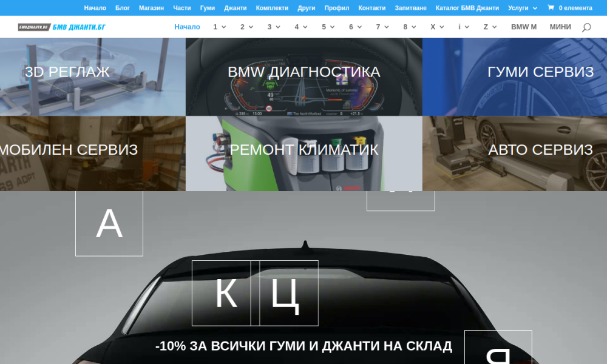Open the ГУМИ СЕРВИЗ tile

[x=515, y=77]
